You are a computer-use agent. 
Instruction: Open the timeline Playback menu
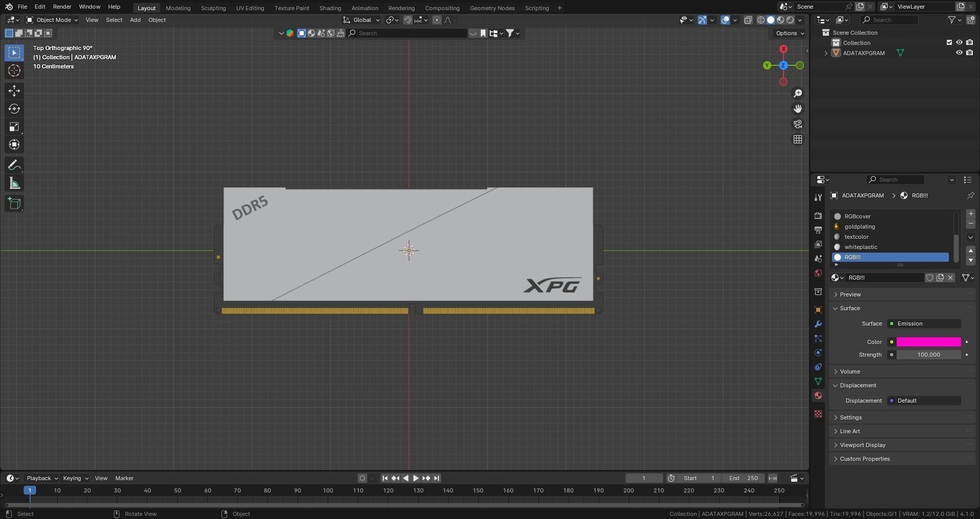pos(42,478)
